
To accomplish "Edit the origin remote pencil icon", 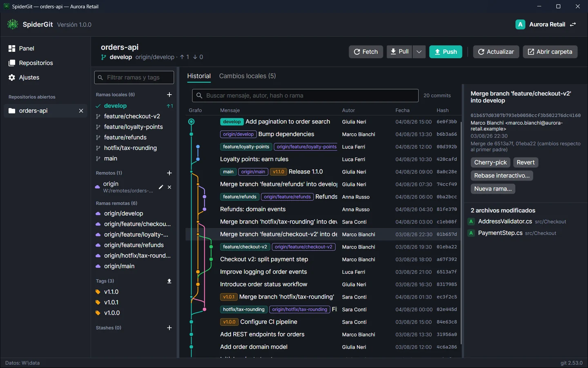I will pos(161,187).
